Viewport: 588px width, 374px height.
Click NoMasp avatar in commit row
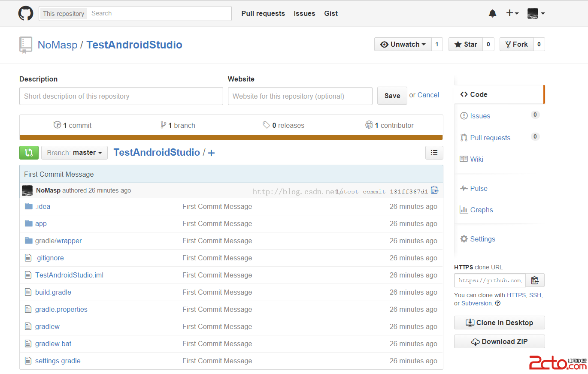pyautogui.click(x=27, y=190)
